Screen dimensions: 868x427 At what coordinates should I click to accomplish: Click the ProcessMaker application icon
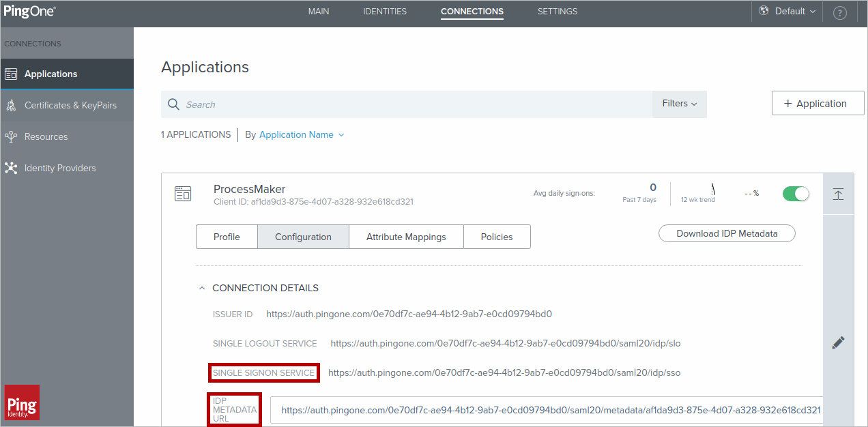[x=183, y=194]
